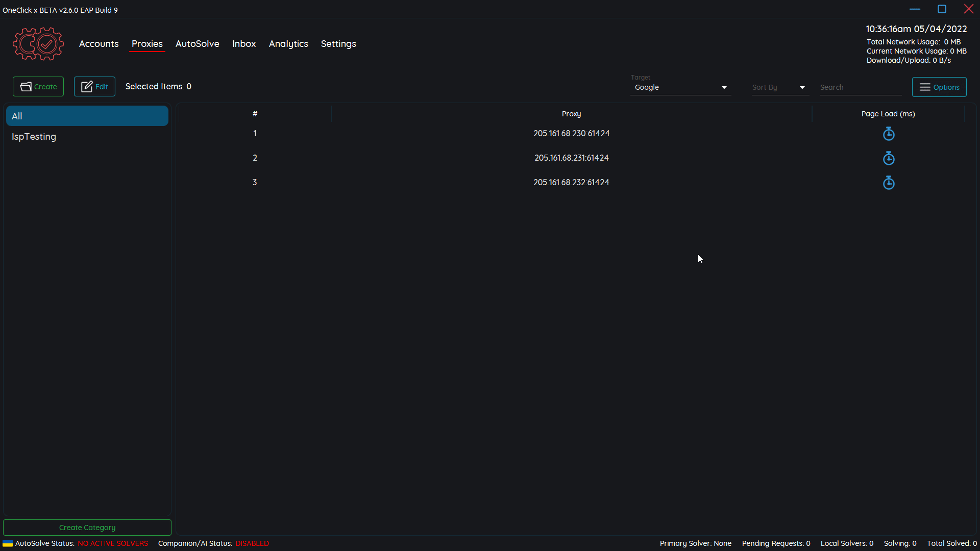Select the All proxies category
Image resolution: width=980 pixels, height=551 pixels.
click(x=87, y=116)
